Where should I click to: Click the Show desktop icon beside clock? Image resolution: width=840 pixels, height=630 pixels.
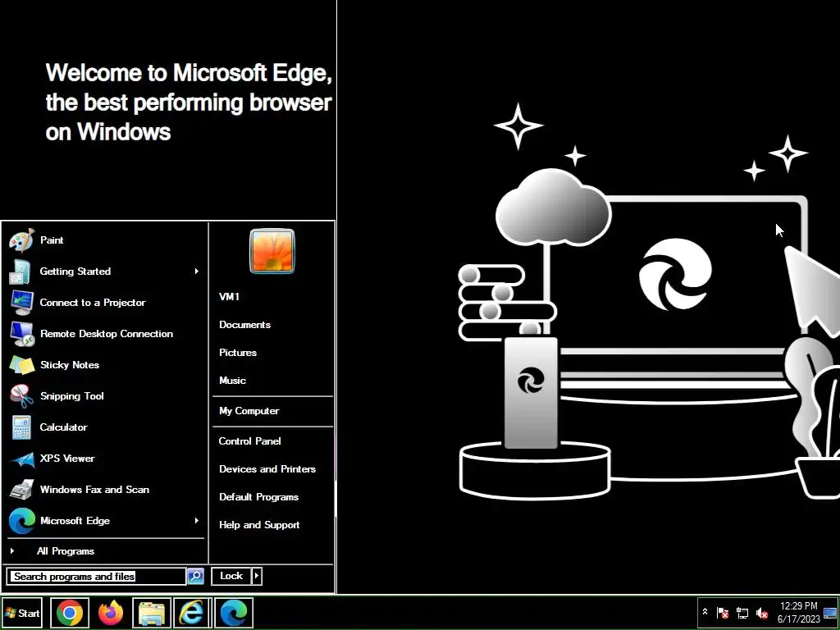pos(830,613)
